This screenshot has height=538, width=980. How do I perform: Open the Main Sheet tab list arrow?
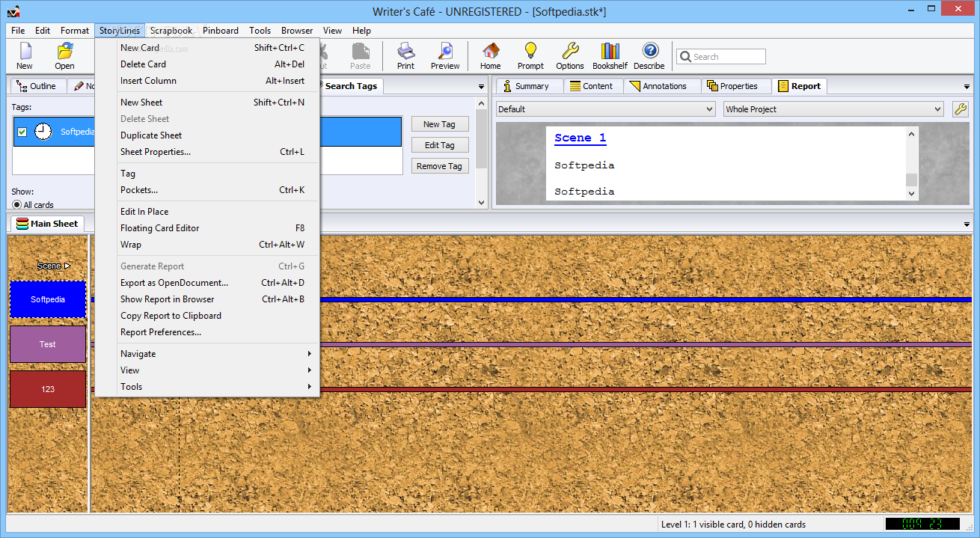click(967, 224)
